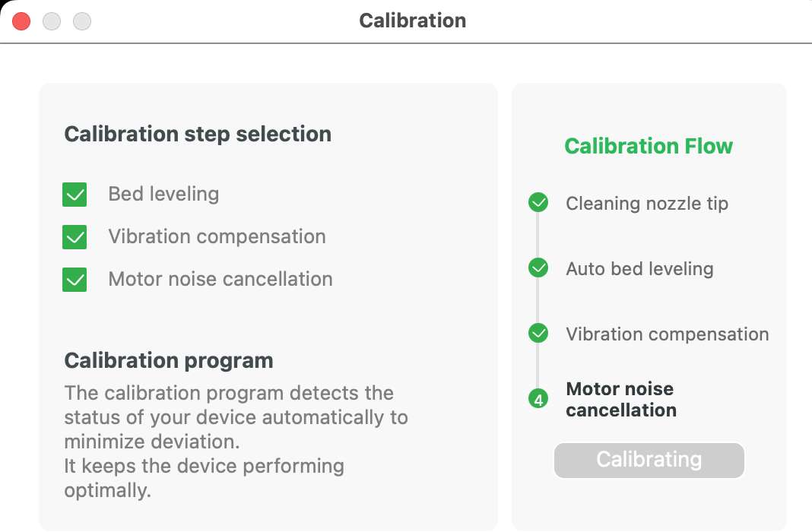Select the Bed leveling label text
The image size is (812, 532).
163,194
